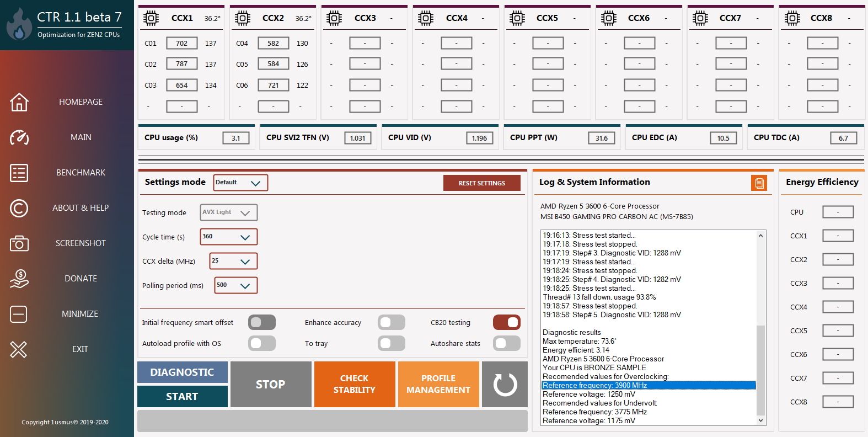
Task: Open ABOUT & HELP from sidebar
Action: (81, 208)
